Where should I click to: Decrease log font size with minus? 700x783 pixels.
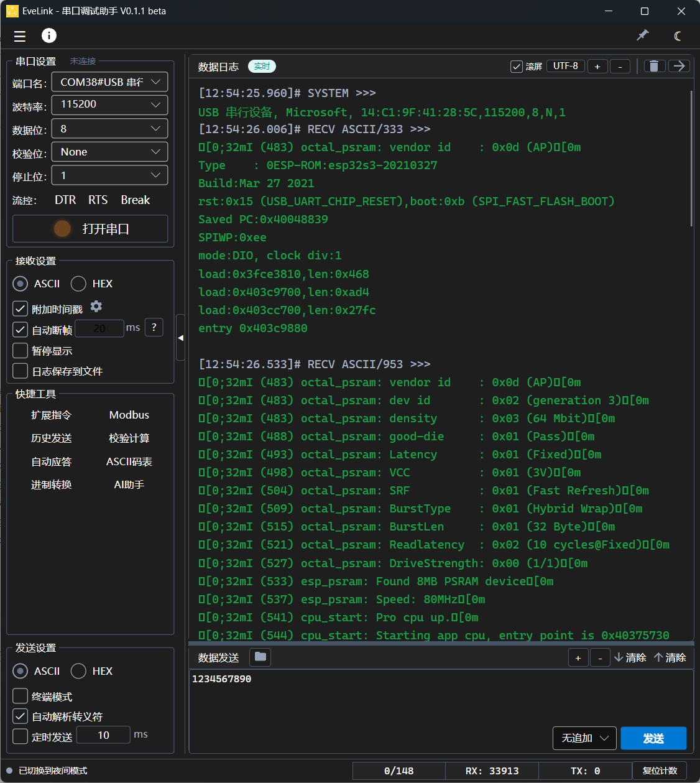[x=620, y=67]
